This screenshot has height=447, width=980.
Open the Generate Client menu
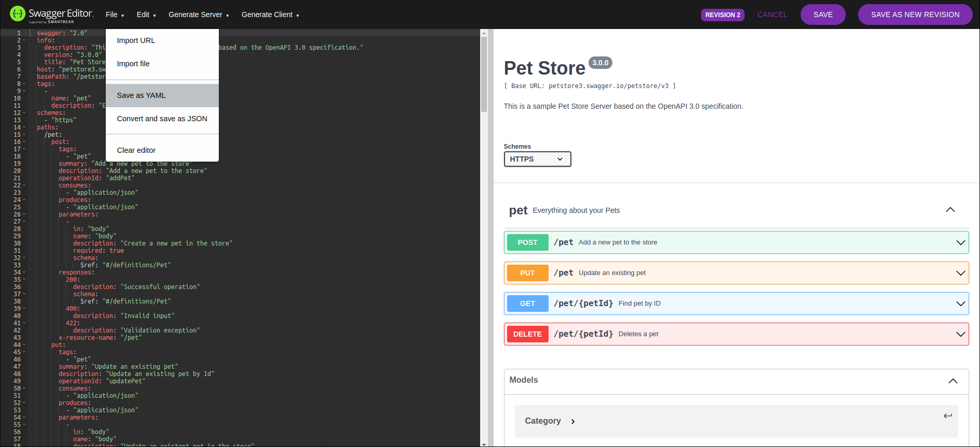click(270, 15)
